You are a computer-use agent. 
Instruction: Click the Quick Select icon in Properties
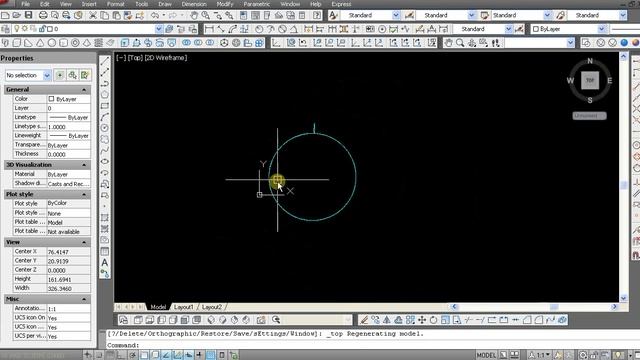(x=85, y=75)
